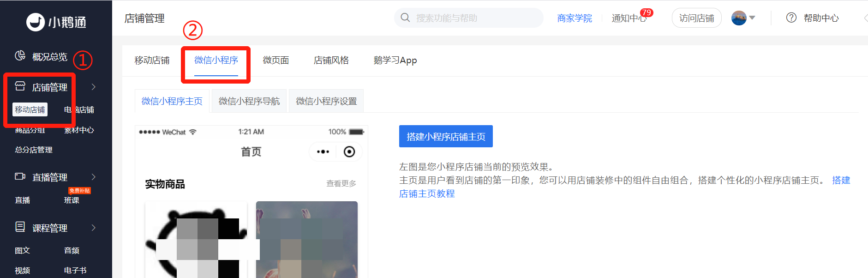This screenshot has width=868, height=278.
Task: Open the 搭建店铺主页教程 link
Action: [427, 193]
